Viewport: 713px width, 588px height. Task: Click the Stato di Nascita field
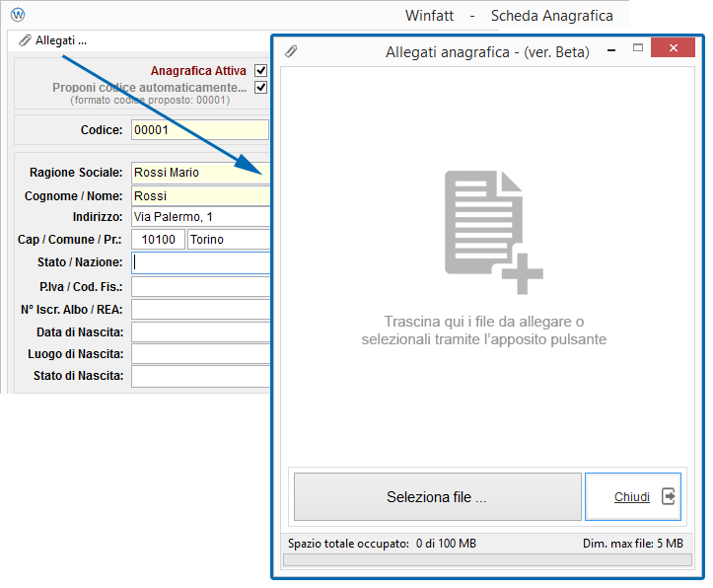coord(200,376)
